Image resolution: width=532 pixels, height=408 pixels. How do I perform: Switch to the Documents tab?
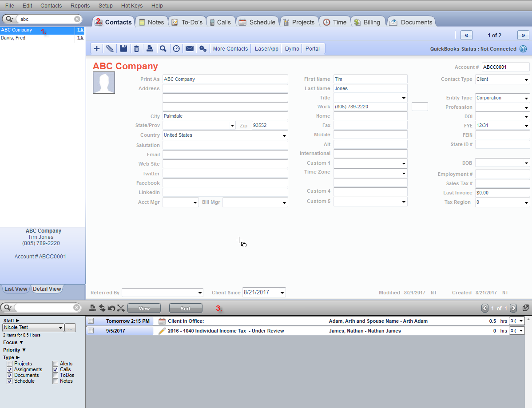[x=411, y=22]
